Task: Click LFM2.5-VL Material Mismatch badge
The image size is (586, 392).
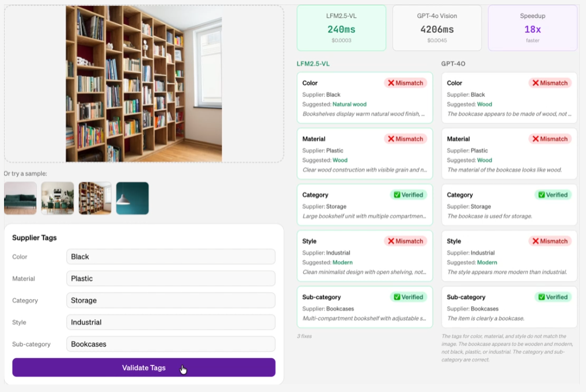Action: [406, 139]
